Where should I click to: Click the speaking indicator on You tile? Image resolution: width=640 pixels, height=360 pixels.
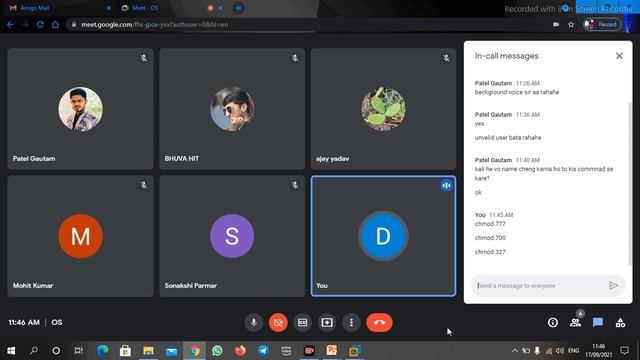click(x=446, y=185)
